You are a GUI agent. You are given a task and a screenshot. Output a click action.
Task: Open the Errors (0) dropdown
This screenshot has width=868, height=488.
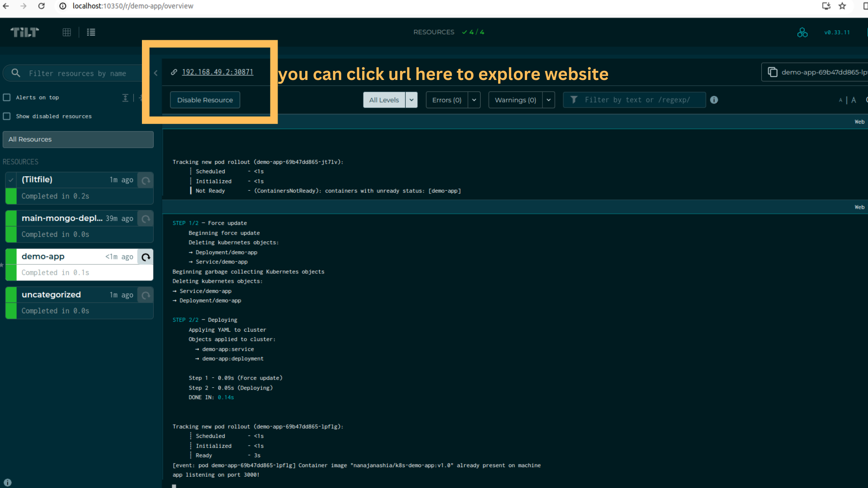click(x=474, y=100)
